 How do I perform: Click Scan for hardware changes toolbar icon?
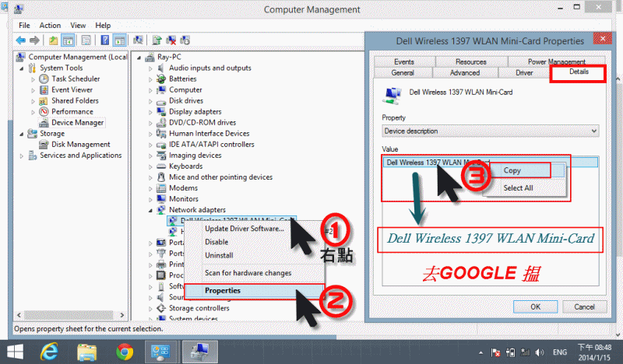[x=139, y=40]
